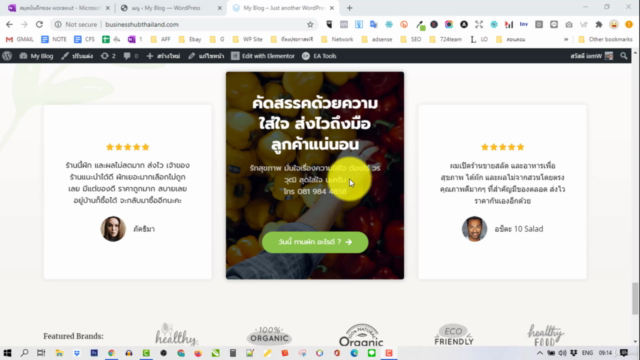The width and height of the screenshot is (640, 360).
Task: Open the New (plus) admin bar item
Action: pos(163,56)
